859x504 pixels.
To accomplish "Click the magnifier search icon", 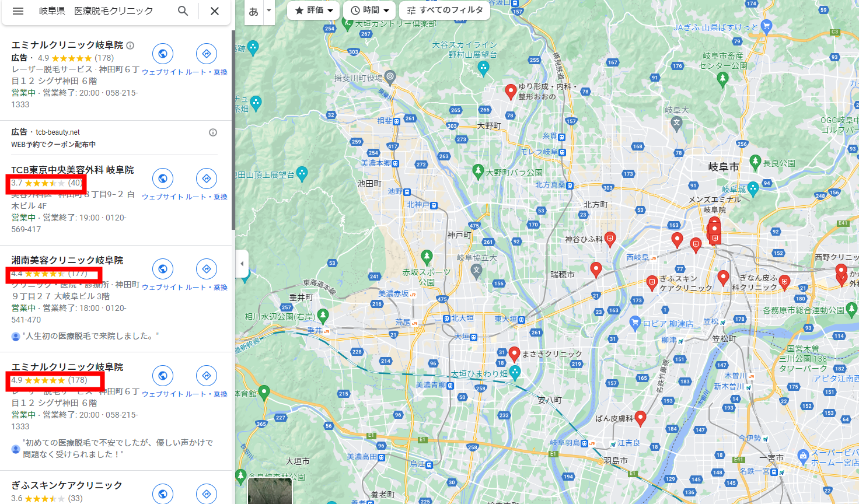I will (x=183, y=11).
